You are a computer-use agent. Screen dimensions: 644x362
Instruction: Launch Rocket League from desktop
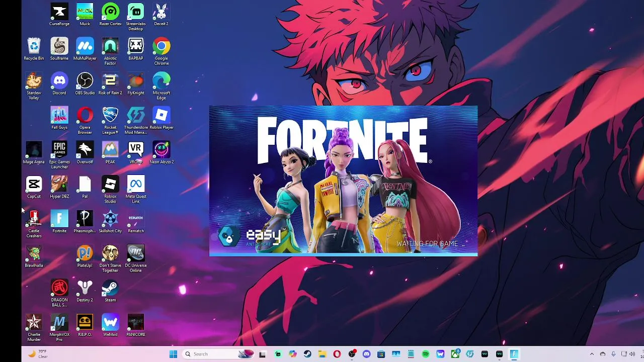(x=110, y=121)
